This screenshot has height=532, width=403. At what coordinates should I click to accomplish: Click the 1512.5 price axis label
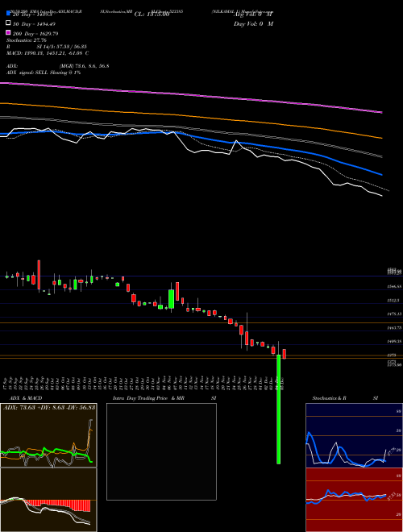tap(394, 301)
